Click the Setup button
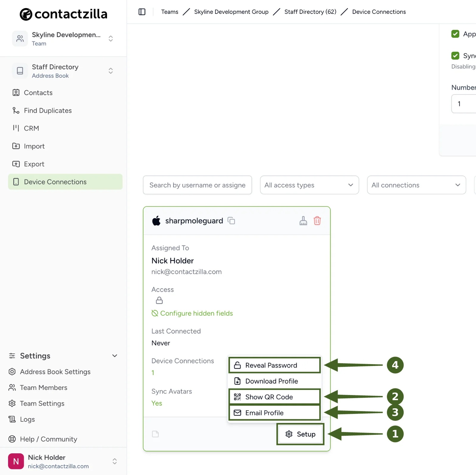 coord(300,434)
